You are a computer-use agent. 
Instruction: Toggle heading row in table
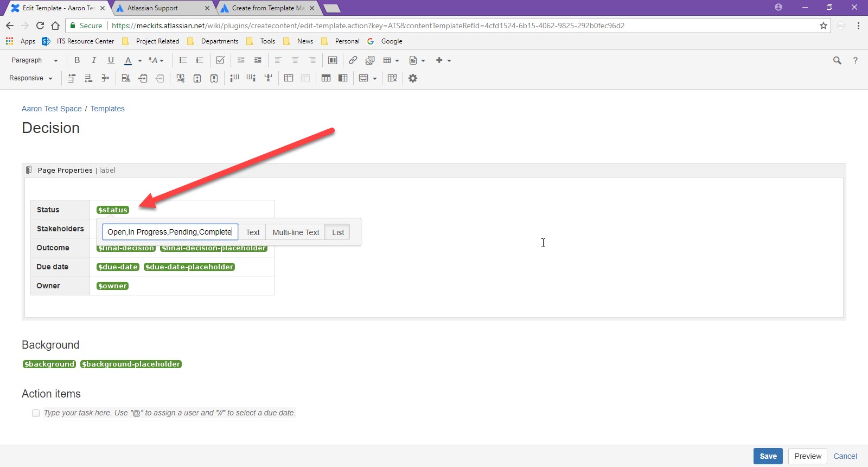pyautogui.click(x=326, y=78)
